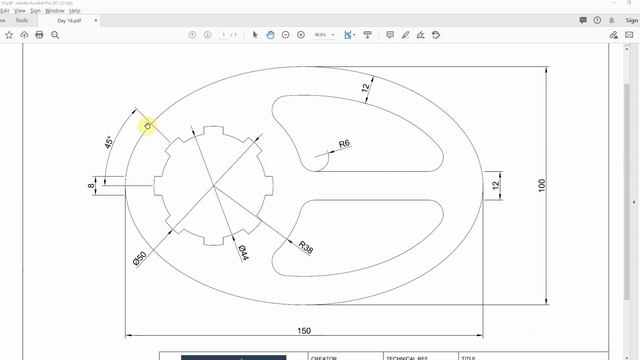Click the vertical scrollbar thumb
Image resolution: width=640 pixels, height=360 pixels.
pos(627,192)
